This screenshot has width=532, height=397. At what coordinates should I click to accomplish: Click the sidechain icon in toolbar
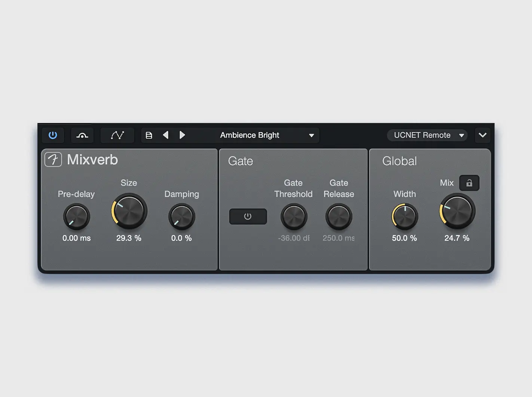click(x=82, y=135)
